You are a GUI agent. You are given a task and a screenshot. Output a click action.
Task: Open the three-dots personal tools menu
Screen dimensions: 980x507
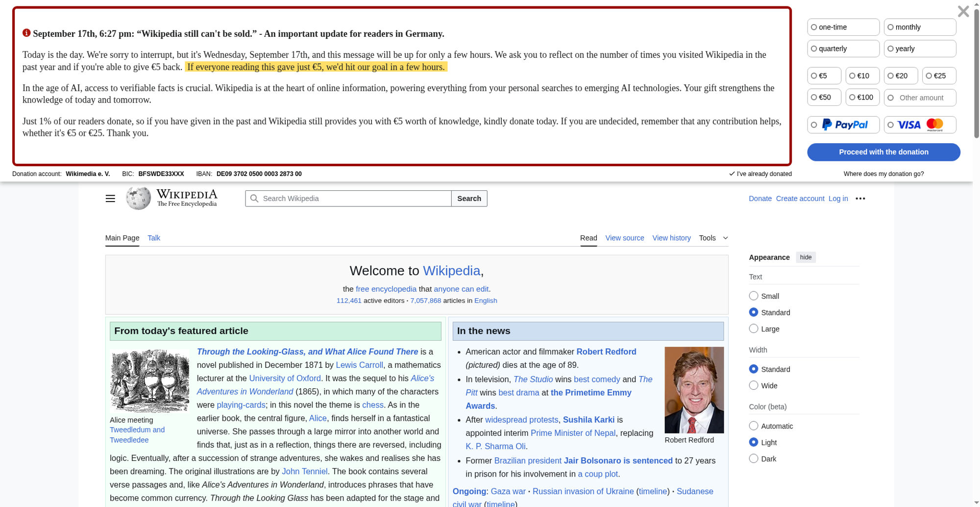pos(860,199)
